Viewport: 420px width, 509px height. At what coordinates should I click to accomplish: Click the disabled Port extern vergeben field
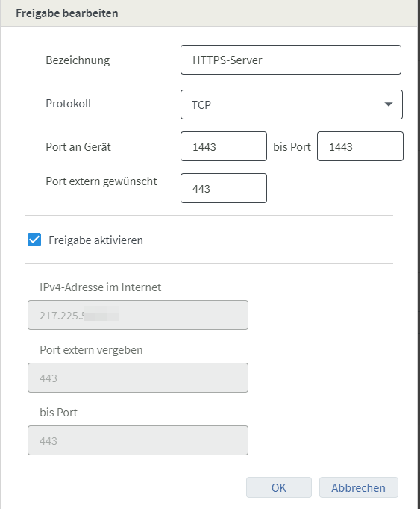pyautogui.click(x=138, y=378)
